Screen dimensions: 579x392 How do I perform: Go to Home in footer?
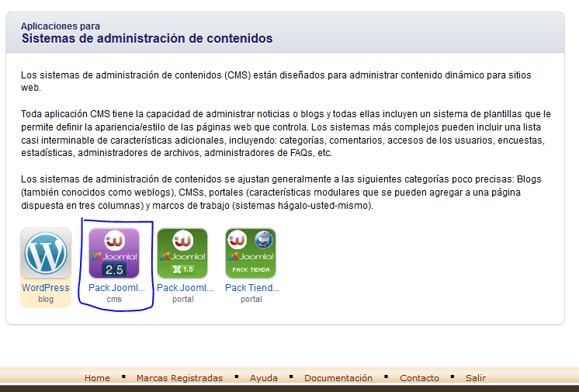point(97,378)
